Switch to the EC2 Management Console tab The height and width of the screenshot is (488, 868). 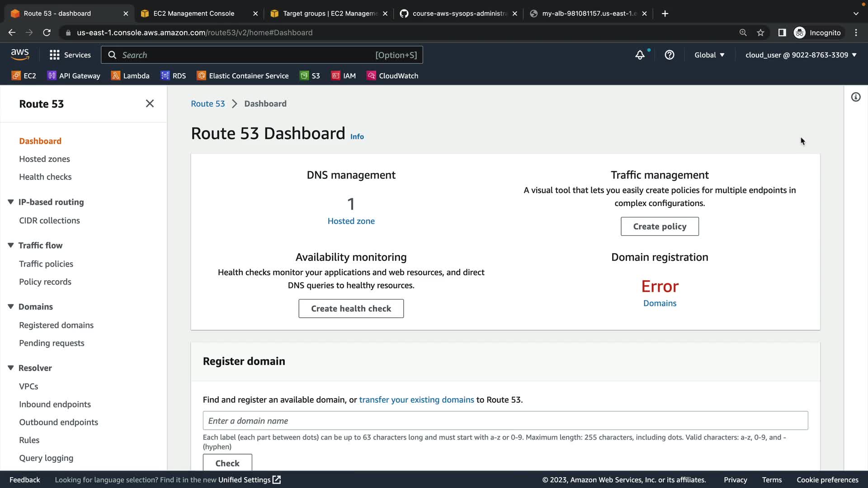point(193,14)
